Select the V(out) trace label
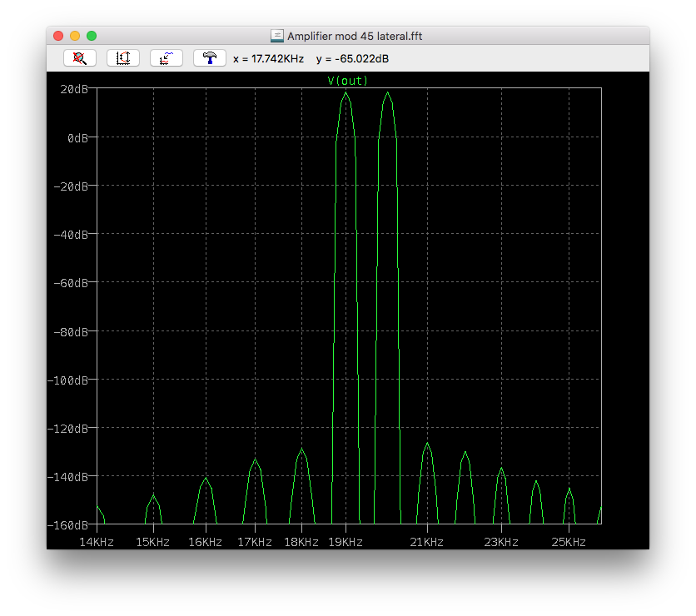This screenshot has height=616, width=696. click(347, 81)
